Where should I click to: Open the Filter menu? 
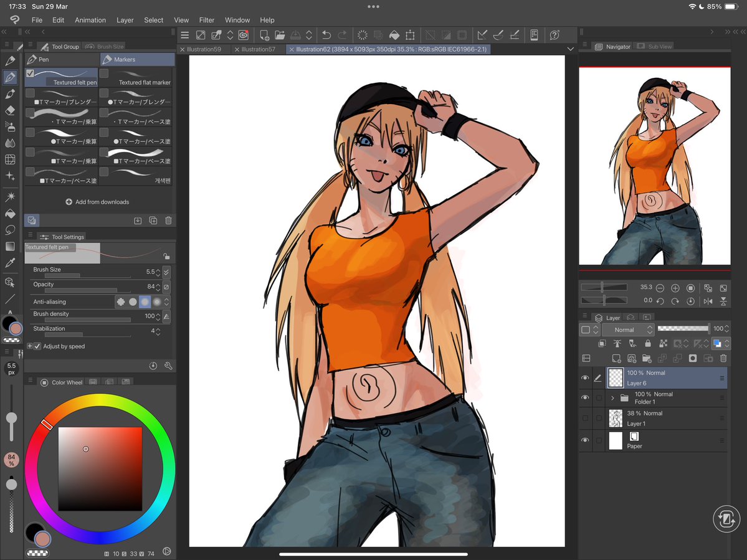pyautogui.click(x=206, y=20)
